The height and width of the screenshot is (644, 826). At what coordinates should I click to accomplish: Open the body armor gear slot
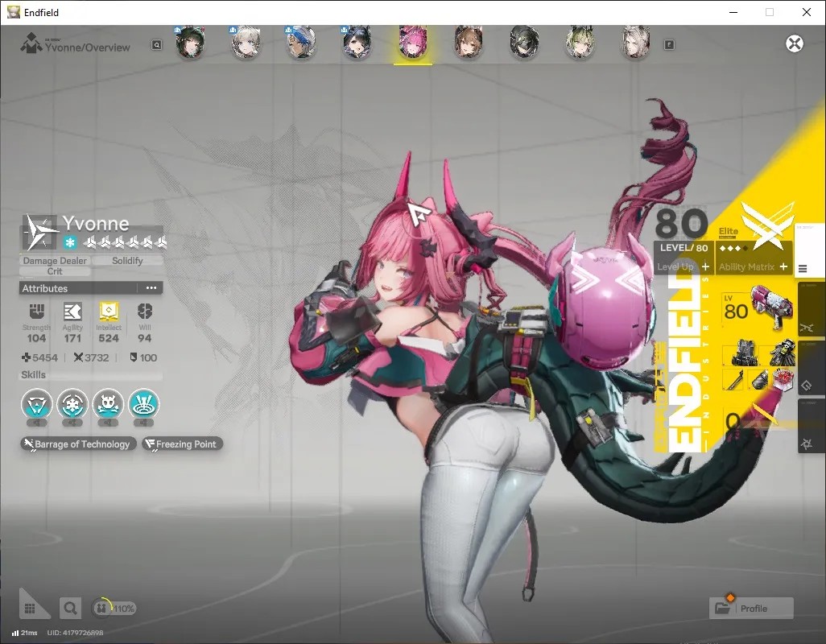(x=743, y=353)
